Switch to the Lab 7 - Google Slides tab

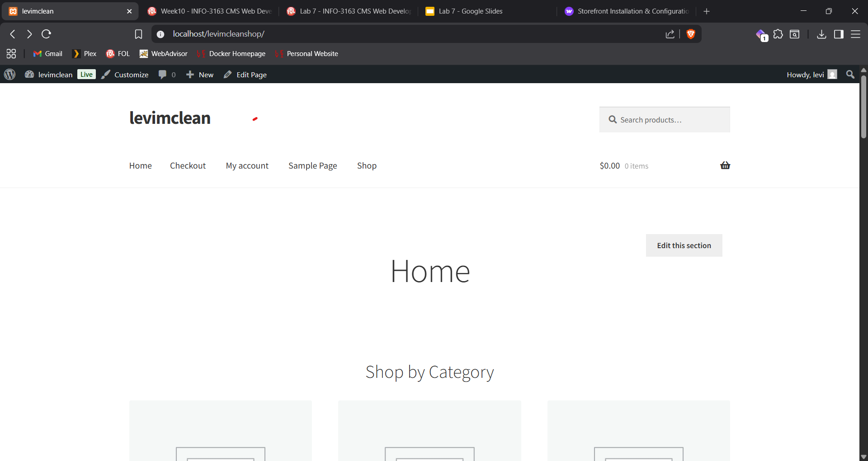[x=470, y=11]
